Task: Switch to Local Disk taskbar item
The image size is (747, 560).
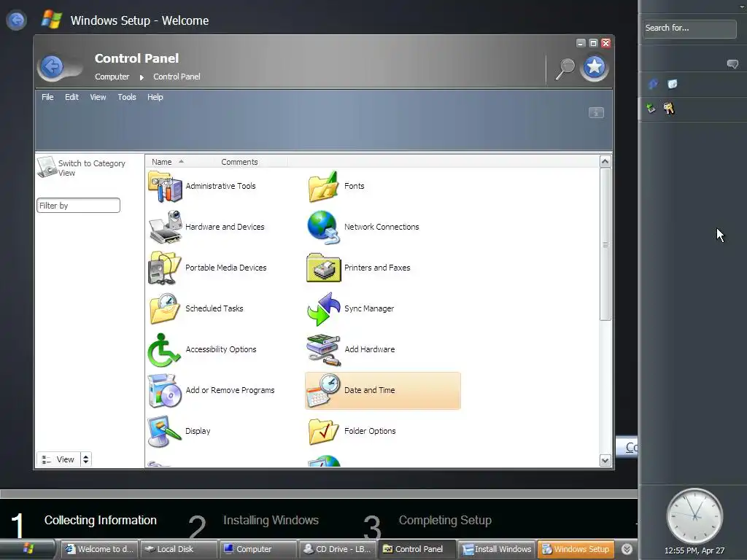Action: click(178, 549)
